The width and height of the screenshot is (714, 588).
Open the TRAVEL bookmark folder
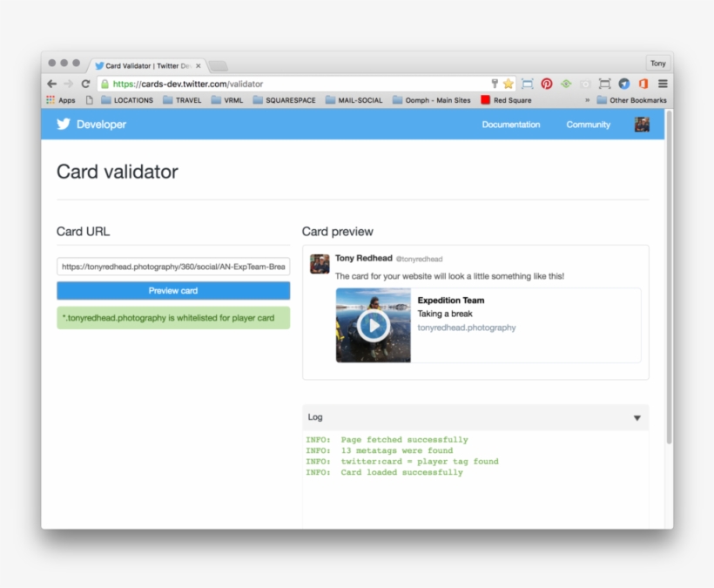pos(182,100)
